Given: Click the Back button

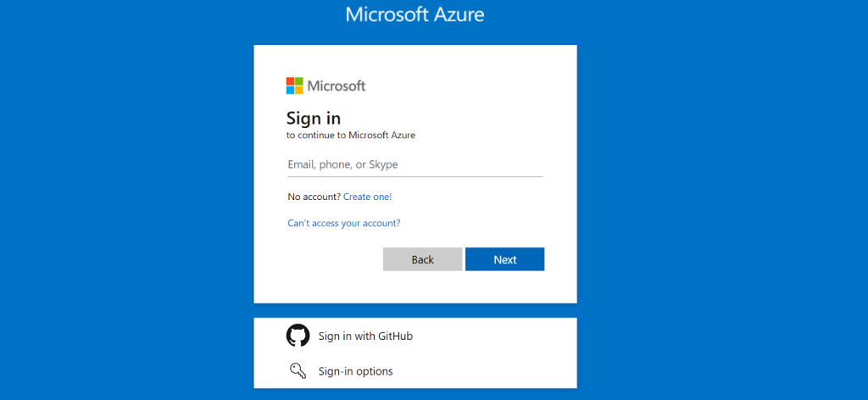Looking at the screenshot, I should click(x=422, y=259).
